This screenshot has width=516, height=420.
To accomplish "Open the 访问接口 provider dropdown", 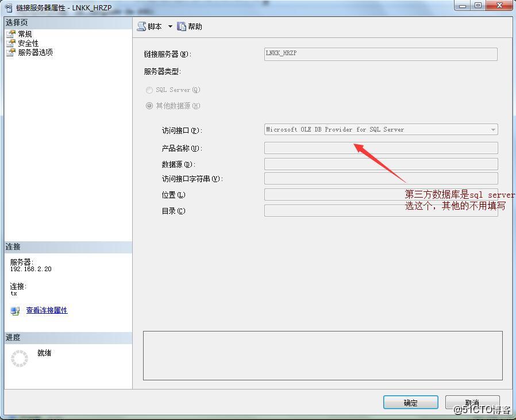I will tap(493, 130).
